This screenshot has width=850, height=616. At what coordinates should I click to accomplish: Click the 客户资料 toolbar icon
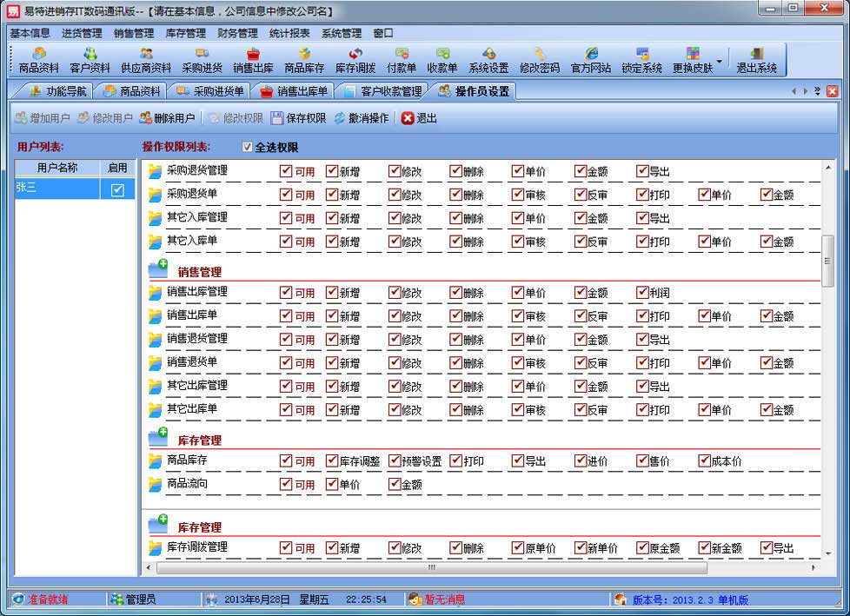pyautogui.click(x=90, y=60)
